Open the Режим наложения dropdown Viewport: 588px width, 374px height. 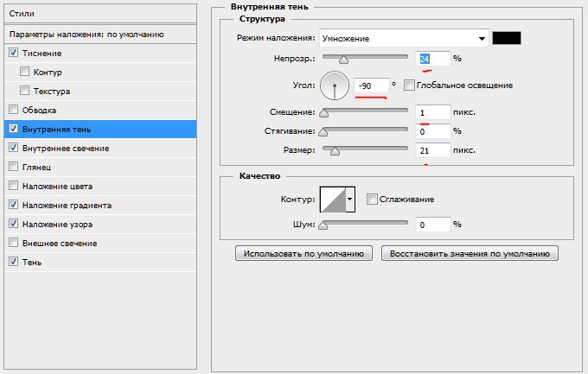pyautogui.click(x=403, y=38)
